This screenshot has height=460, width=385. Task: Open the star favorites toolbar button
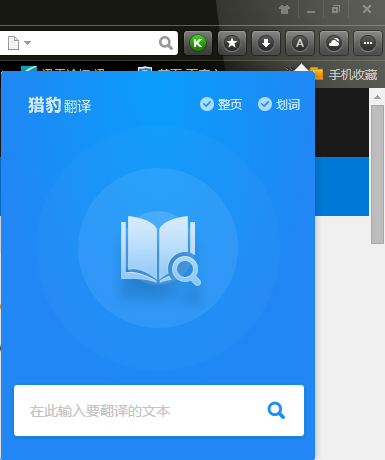pos(232,43)
